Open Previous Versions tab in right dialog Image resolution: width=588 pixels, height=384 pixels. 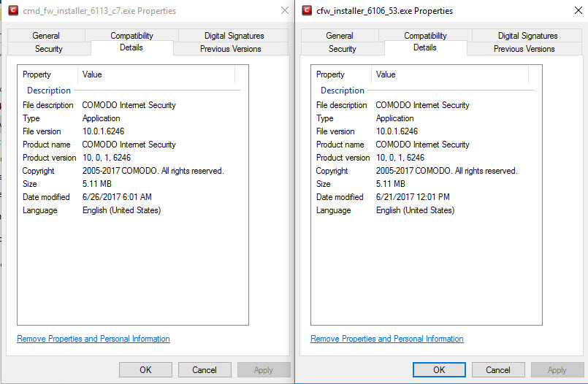click(524, 49)
